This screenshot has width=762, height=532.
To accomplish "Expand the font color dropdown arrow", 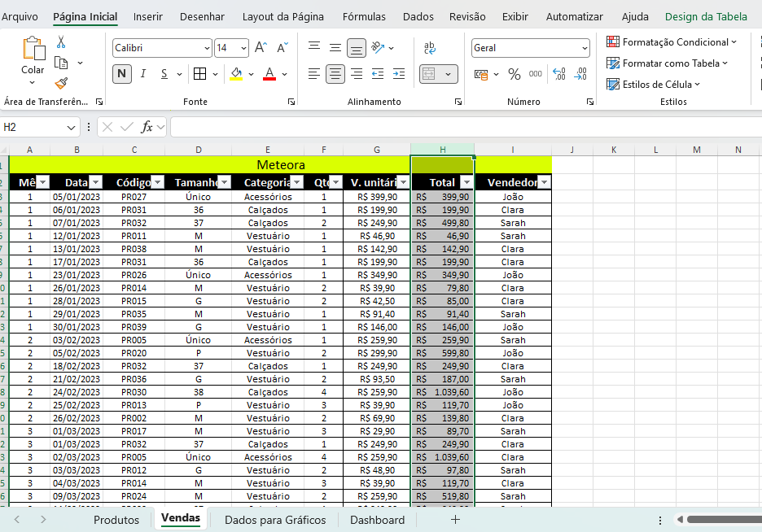I will pyautogui.click(x=284, y=74).
